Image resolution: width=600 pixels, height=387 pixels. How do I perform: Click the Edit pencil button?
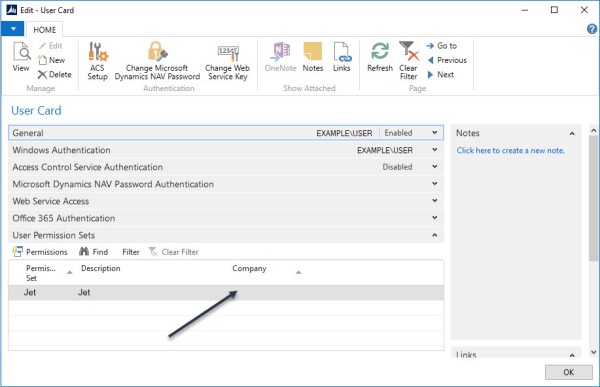51,46
